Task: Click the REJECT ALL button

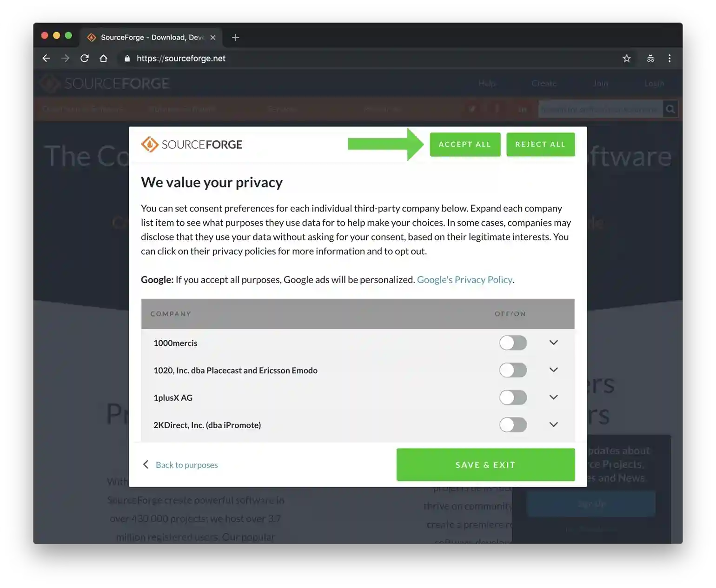Action: coord(540,145)
